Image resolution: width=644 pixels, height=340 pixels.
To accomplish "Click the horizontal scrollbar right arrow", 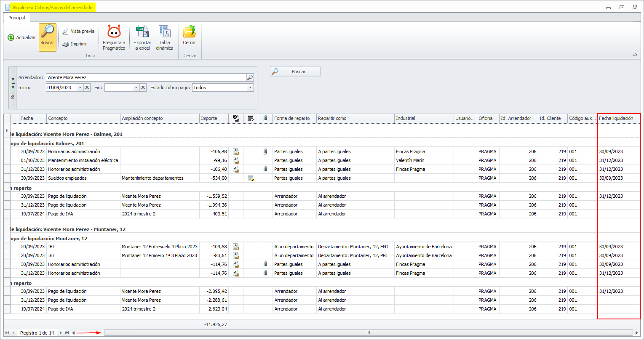I will point(636,333).
